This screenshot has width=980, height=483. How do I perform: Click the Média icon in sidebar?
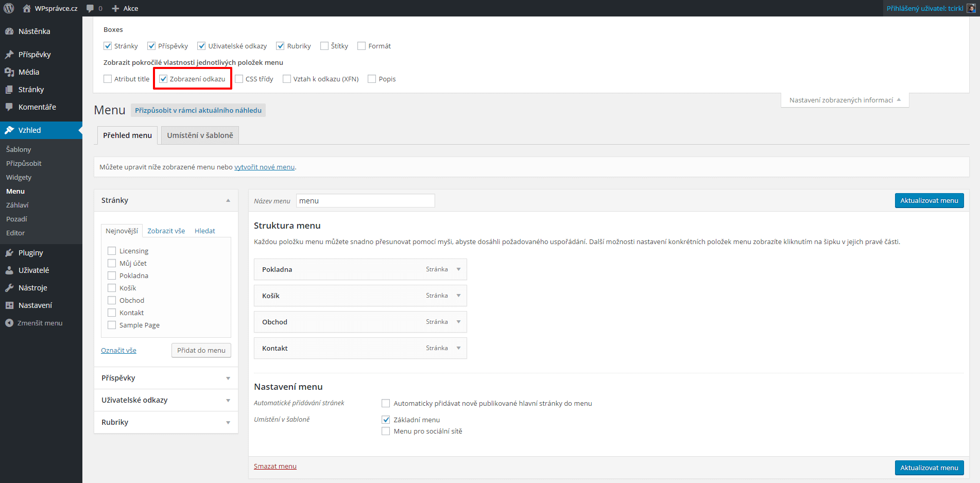(x=9, y=72)
